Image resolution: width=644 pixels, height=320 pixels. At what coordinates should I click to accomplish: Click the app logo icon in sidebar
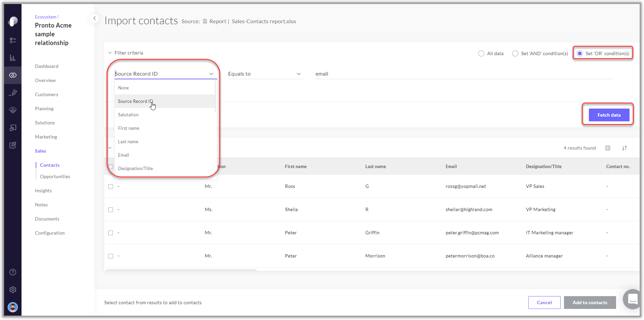click(x=13, y=22)
